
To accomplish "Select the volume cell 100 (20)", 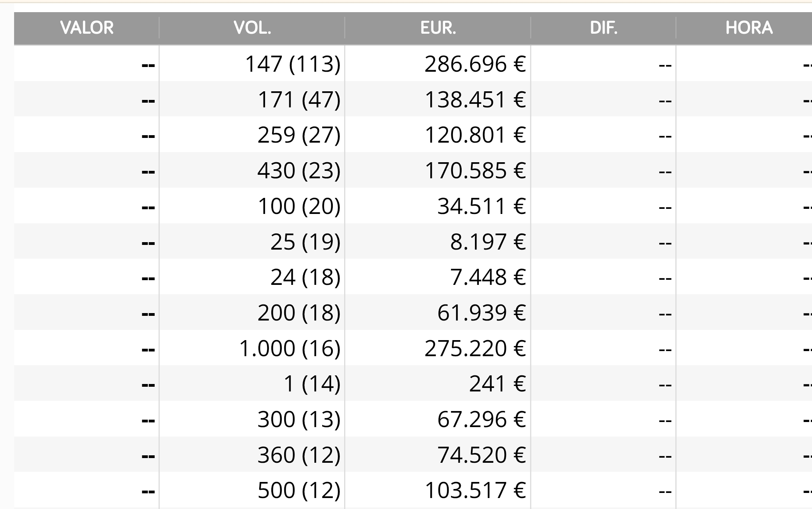I will coord(299,206).
